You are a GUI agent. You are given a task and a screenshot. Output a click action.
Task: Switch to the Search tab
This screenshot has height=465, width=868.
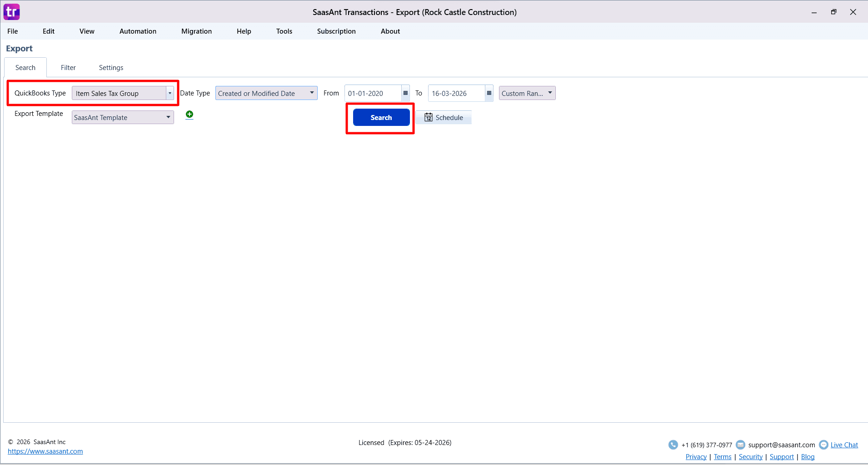coord(25,68)
